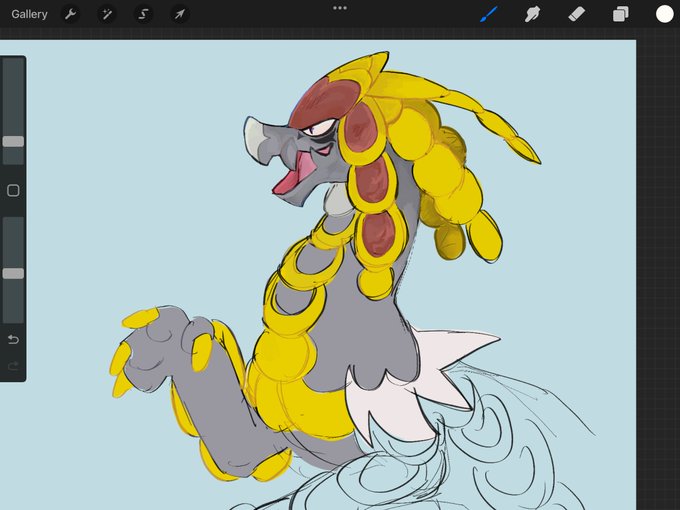Click the brush size slider handle

pyautogui.click(x=13, y=141)
